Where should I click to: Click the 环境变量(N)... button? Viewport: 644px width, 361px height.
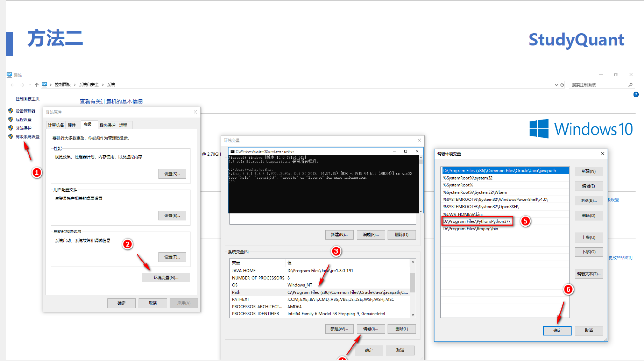(x=166, y=277)
